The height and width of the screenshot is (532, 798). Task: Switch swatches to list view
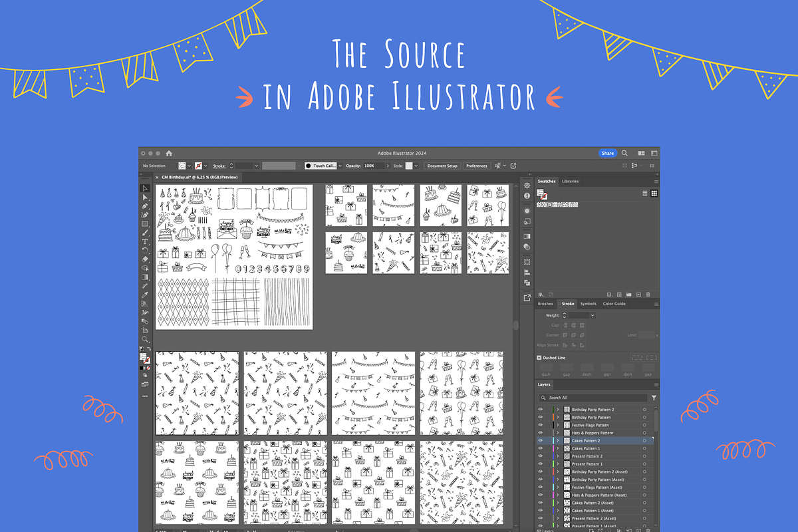point(645,194)
